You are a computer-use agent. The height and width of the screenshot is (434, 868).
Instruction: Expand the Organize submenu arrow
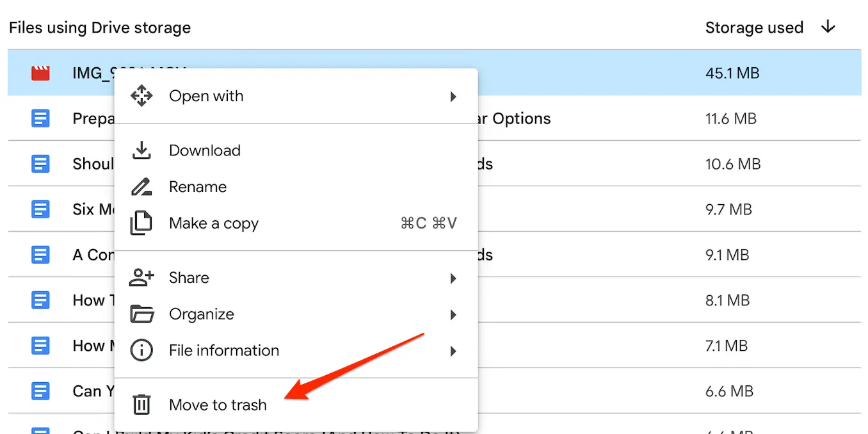pyautogui.click(x=453, y=314)
